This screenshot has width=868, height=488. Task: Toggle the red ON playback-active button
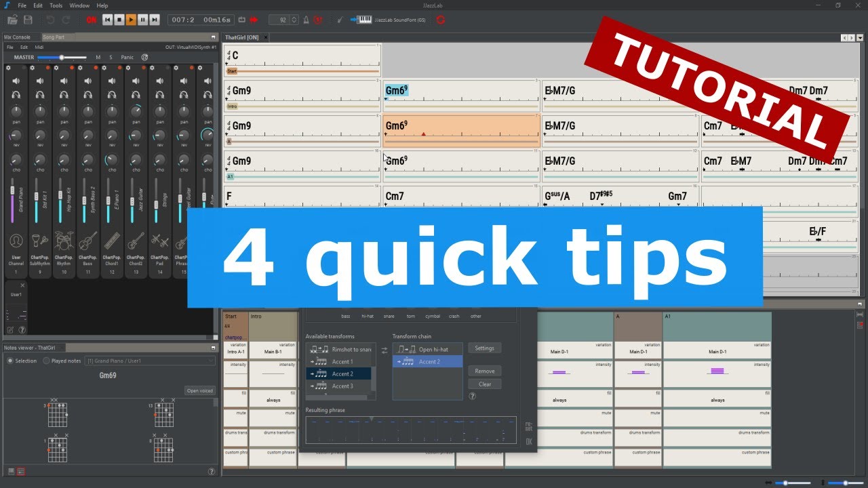[92, 20]
